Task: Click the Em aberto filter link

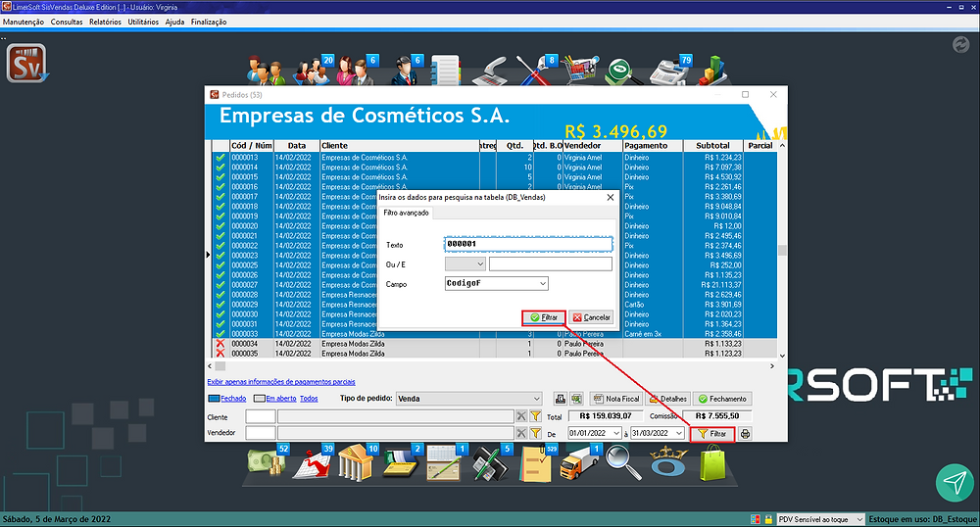Action: click(x=281, y=399)
